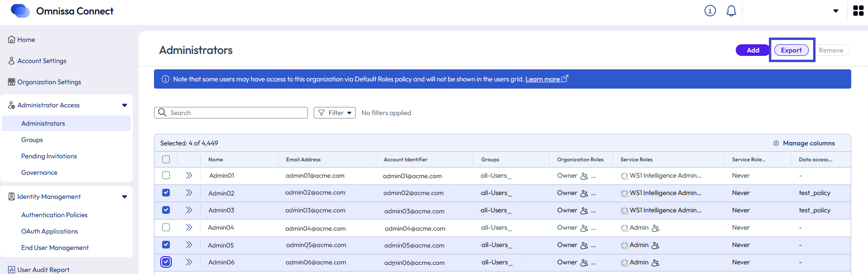Open Authentication Policies
Image resolution: width=868 pixels, height=274 pixels.
pyautogui.click(x=54, y=215)
